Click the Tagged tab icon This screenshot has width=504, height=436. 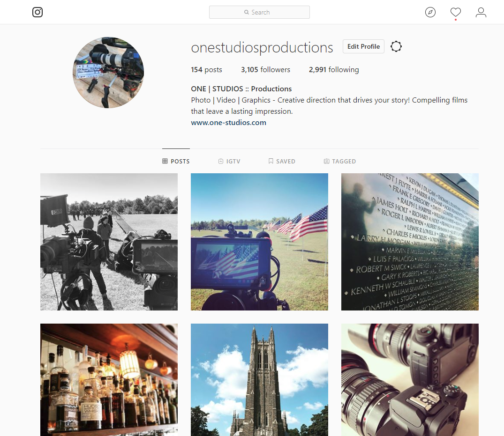tap(327, 161)
